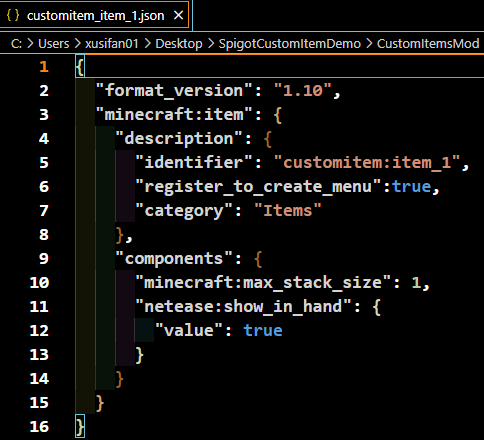Click line number 16 in the gutter
Image resolution: width=484 pixels, height=440 pixels.
(x=39, y=427)
